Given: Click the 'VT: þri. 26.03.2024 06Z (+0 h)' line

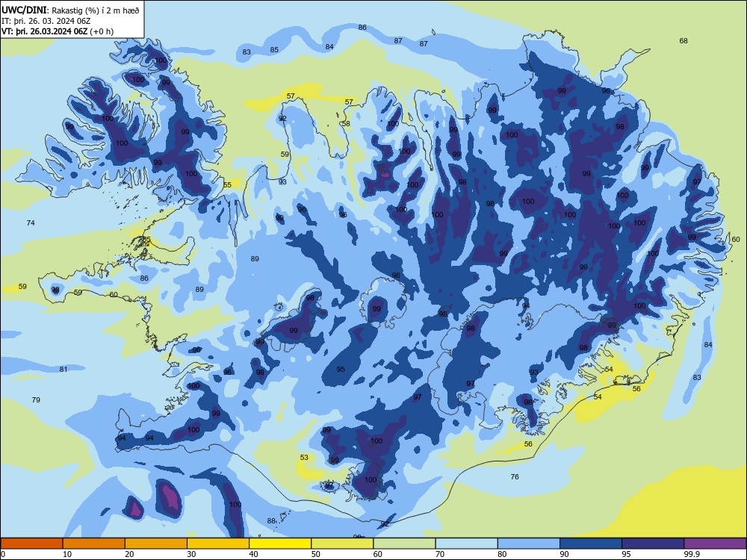Looking at the screenshot, I should click(58, 31).
